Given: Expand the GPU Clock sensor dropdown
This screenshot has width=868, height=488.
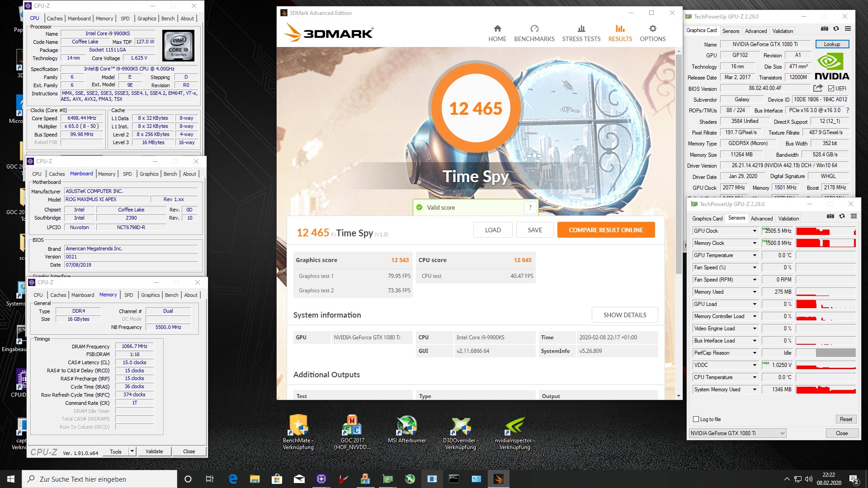Looking at the screenshot, I should coord(755,231).
